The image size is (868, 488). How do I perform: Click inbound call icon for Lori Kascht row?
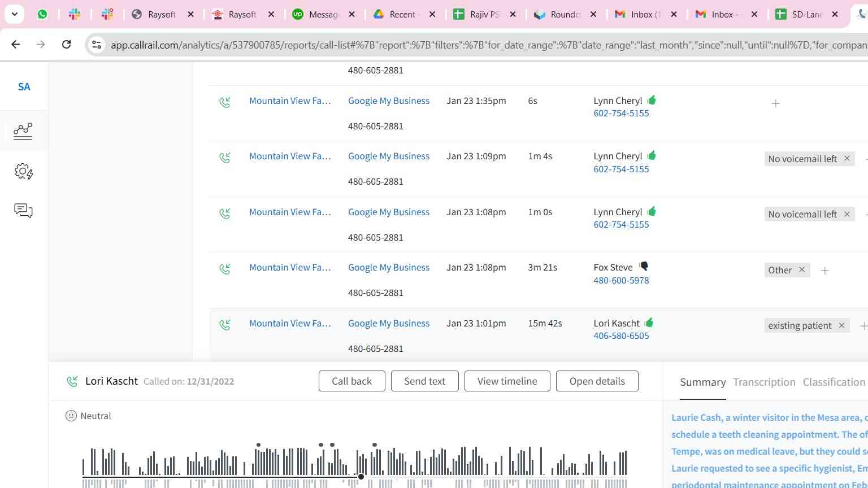tap(225, 325)
